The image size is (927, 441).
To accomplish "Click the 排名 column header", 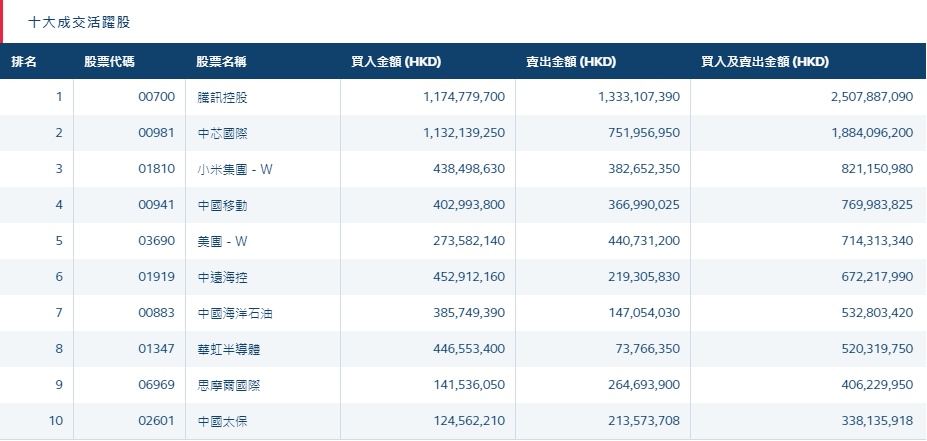I will (24, 62).
